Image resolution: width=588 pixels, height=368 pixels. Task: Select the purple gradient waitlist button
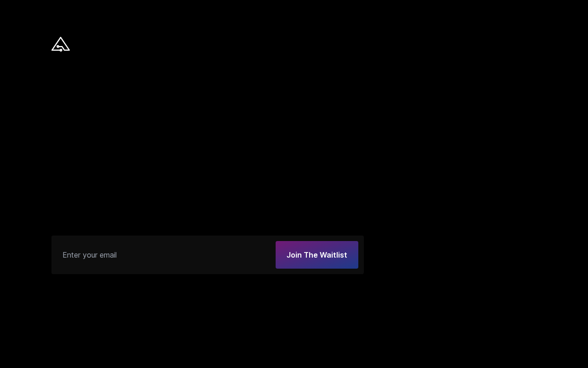[317, 255]
